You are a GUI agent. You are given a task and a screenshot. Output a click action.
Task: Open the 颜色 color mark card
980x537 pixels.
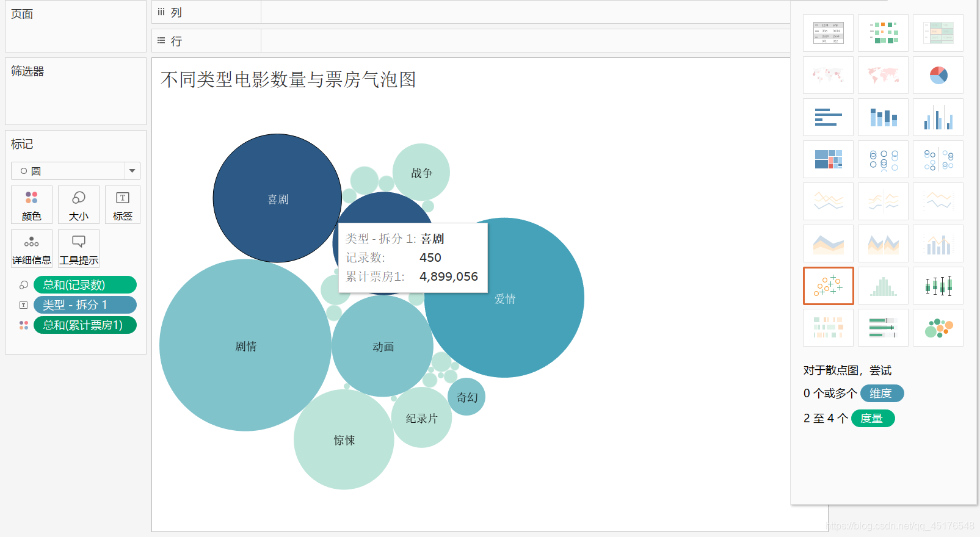[32, 205]
